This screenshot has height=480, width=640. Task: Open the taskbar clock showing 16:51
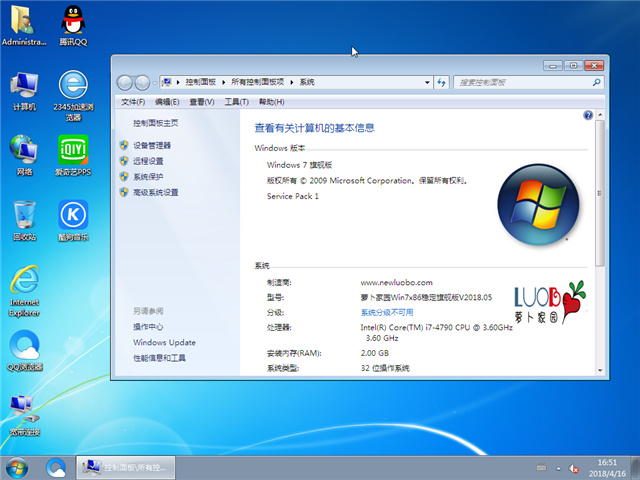(607, 468)
